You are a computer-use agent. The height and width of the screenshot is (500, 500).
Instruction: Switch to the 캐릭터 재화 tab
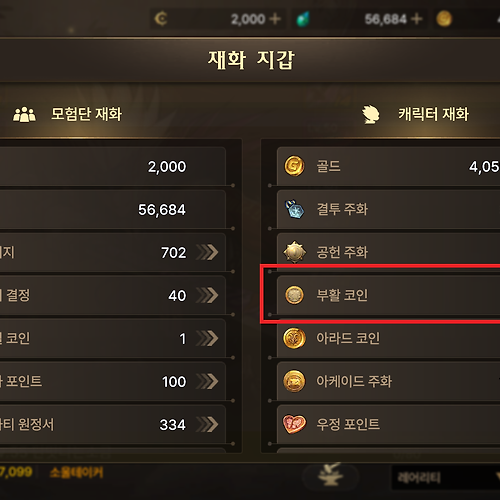pyautogui.click(x=416, y=114)
